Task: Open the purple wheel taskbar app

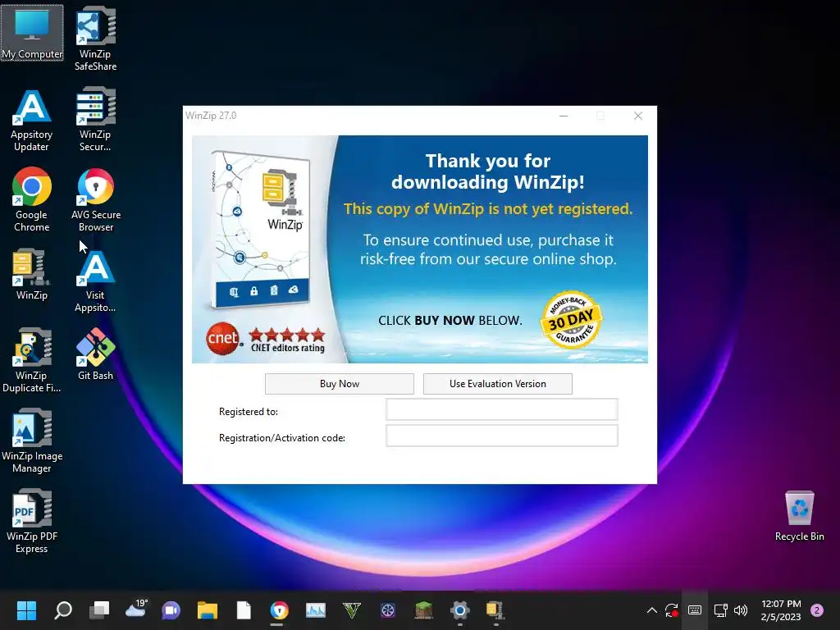Action: [x=388, y=610]
